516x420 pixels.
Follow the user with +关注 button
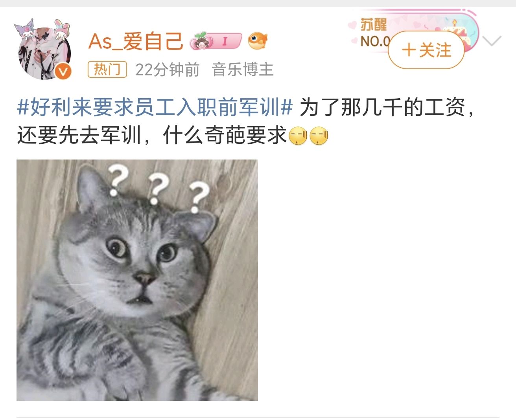click(426, 50)
